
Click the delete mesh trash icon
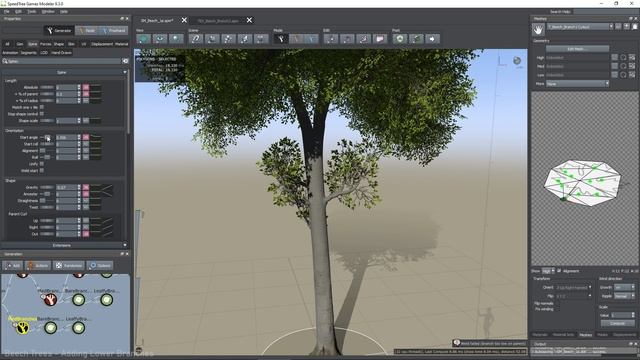pyautogui.click(x=635, y=27)
